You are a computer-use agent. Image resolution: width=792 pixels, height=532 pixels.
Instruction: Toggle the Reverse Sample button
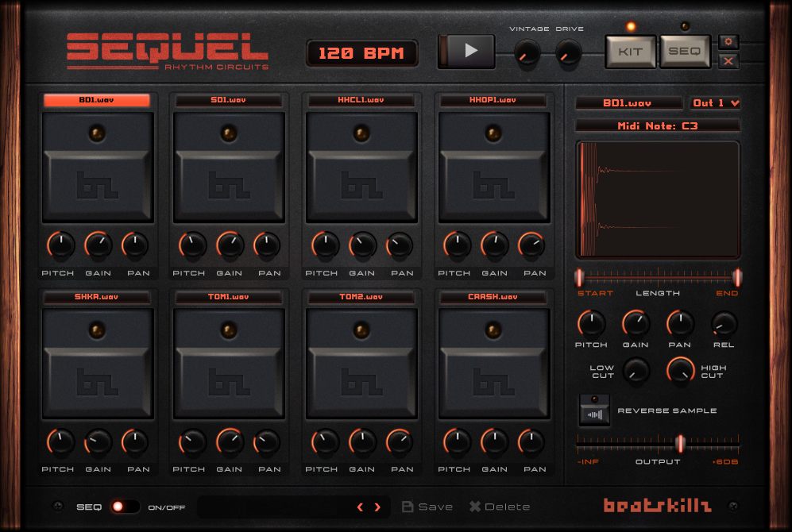pyautogui.click(x=594, y=411)
